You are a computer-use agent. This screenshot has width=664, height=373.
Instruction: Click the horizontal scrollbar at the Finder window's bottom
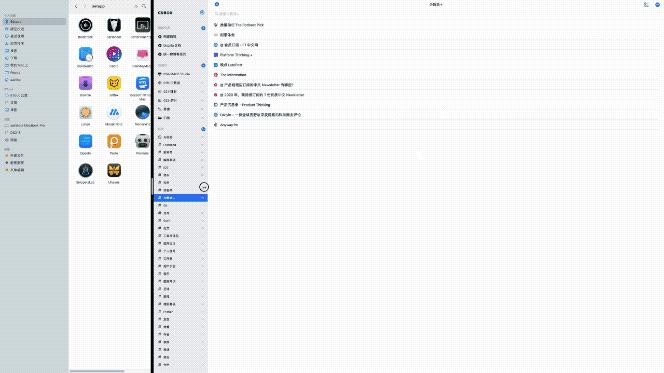pos(97,371)
